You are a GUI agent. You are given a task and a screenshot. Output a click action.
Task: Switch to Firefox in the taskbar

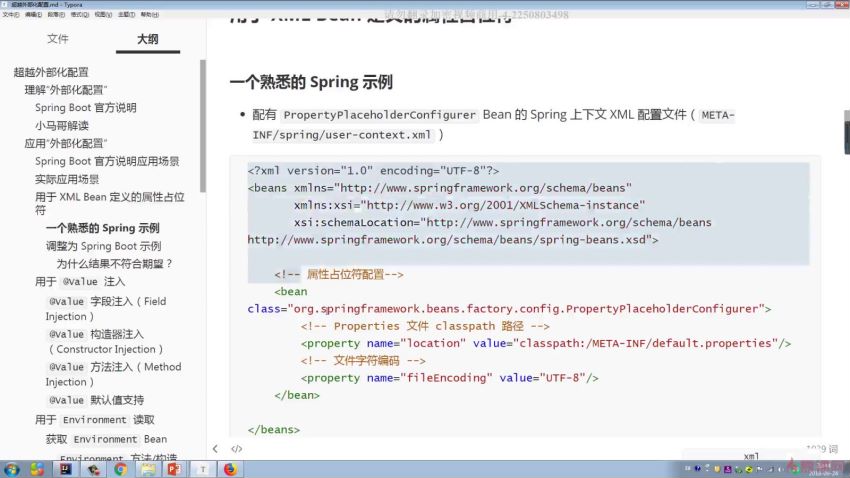[229, 468]
